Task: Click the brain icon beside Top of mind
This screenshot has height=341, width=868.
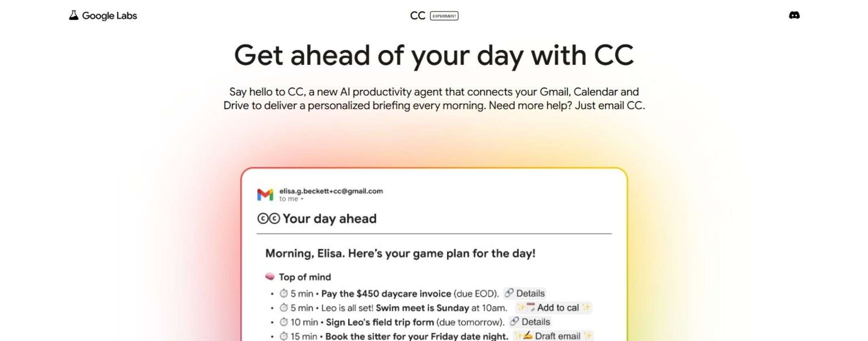Action: (270, 277)
